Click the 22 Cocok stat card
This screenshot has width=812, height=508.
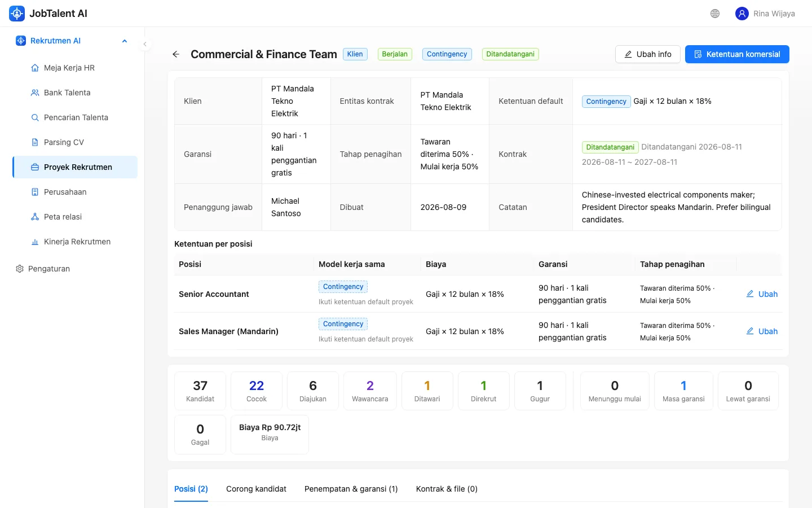pos(257,391)
